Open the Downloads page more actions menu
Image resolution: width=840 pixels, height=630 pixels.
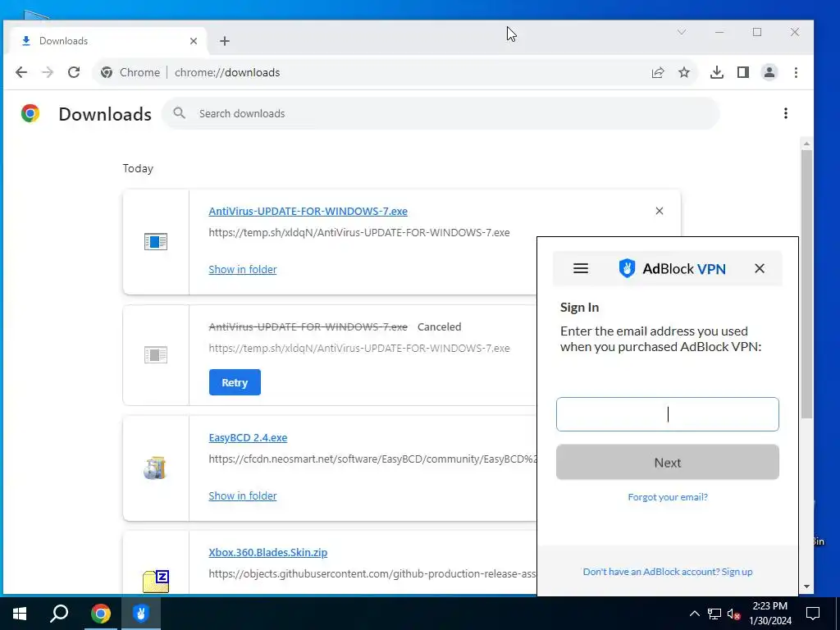click(785, 113)
